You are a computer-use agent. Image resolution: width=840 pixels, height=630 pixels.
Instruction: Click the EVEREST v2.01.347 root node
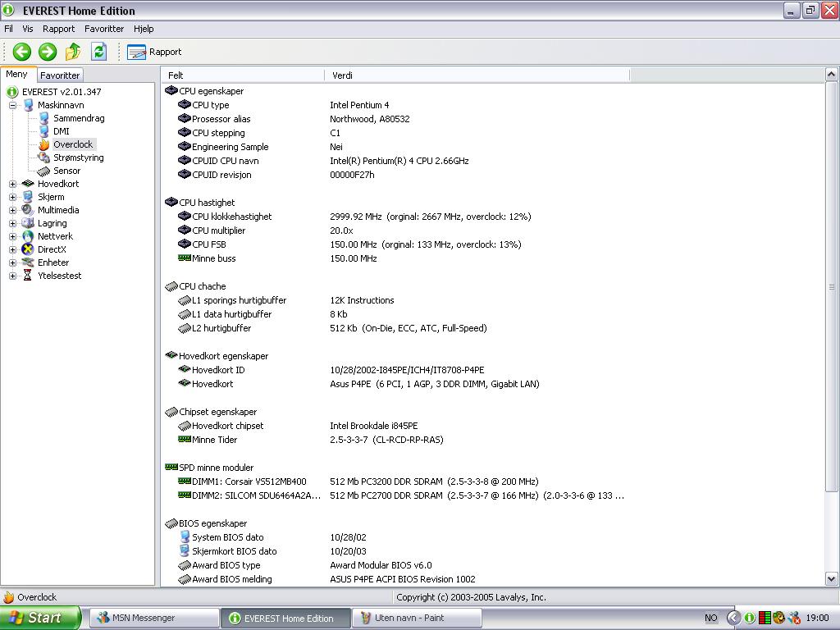(x=61, y=92)
